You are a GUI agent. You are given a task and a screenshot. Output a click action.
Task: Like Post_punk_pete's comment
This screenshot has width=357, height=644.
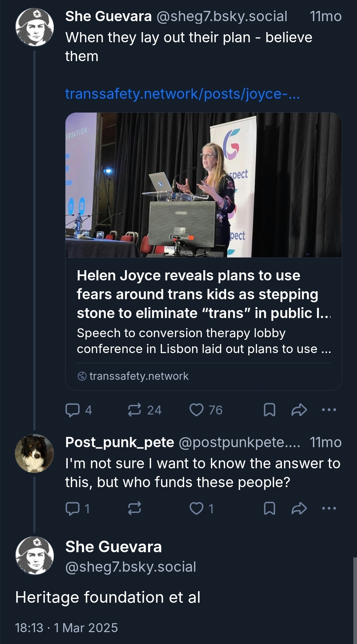(196, 508)
